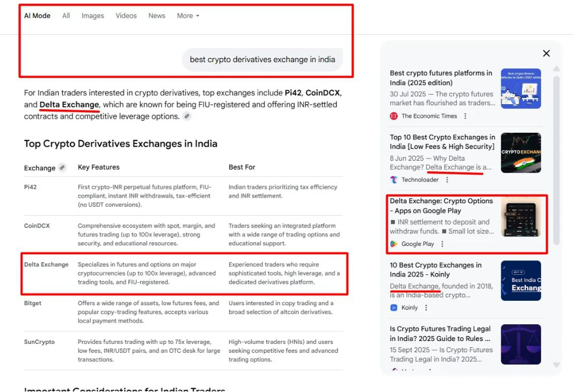Open options menu for Koinly result
The image size is (574, 392).
(426, 307)
